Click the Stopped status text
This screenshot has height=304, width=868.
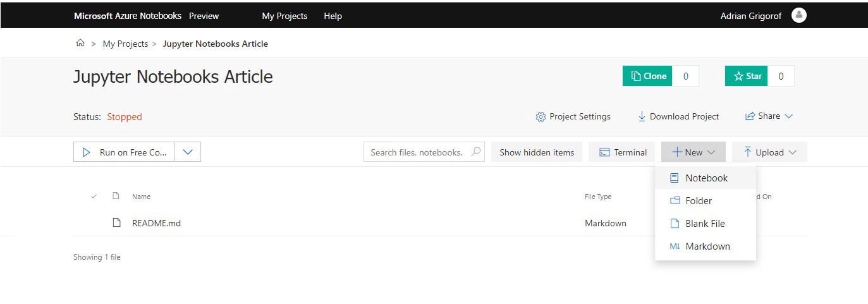tap(125, 117)
